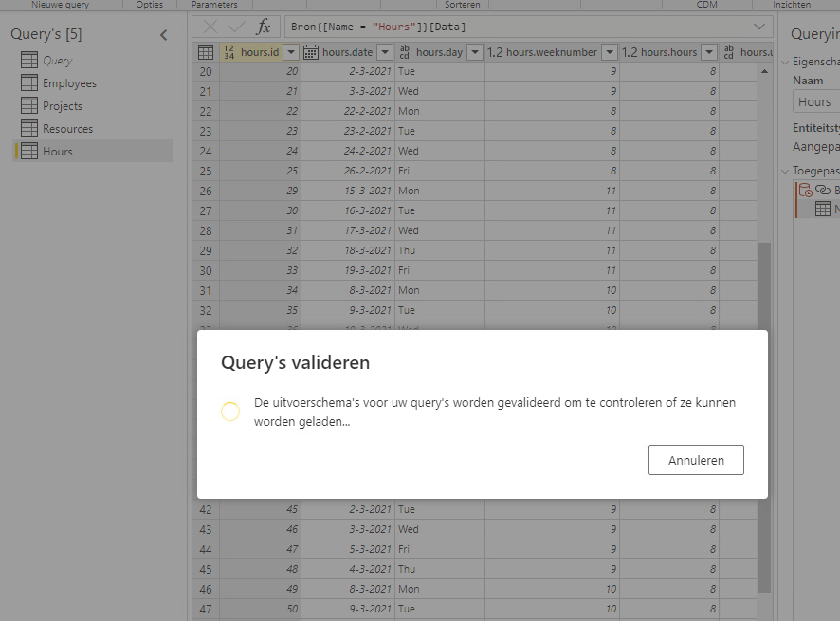
Task: Open the hours.hours column filter dropdown
Action: 709,52
